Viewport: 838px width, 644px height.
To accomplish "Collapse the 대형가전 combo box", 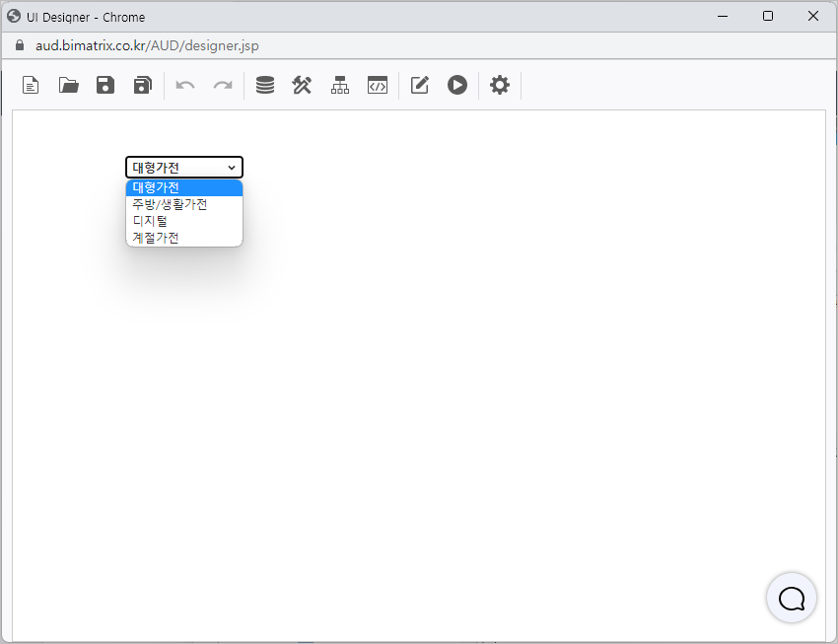I will point(184,168).
